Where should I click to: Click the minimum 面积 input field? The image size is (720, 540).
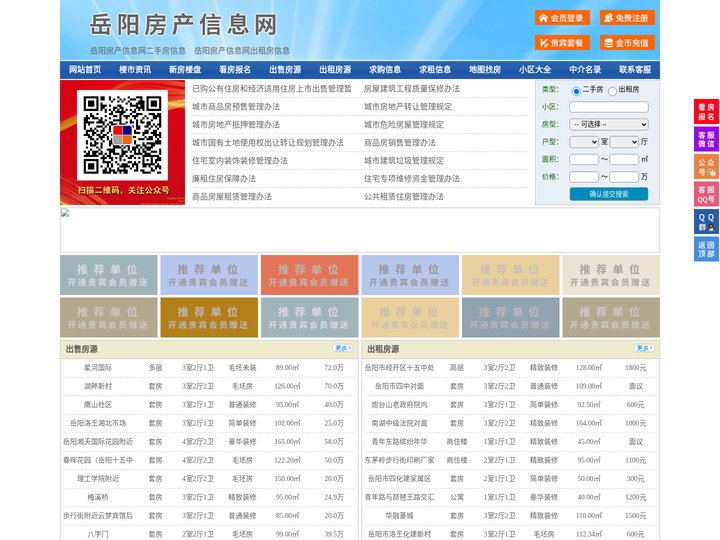pos(584,159)
